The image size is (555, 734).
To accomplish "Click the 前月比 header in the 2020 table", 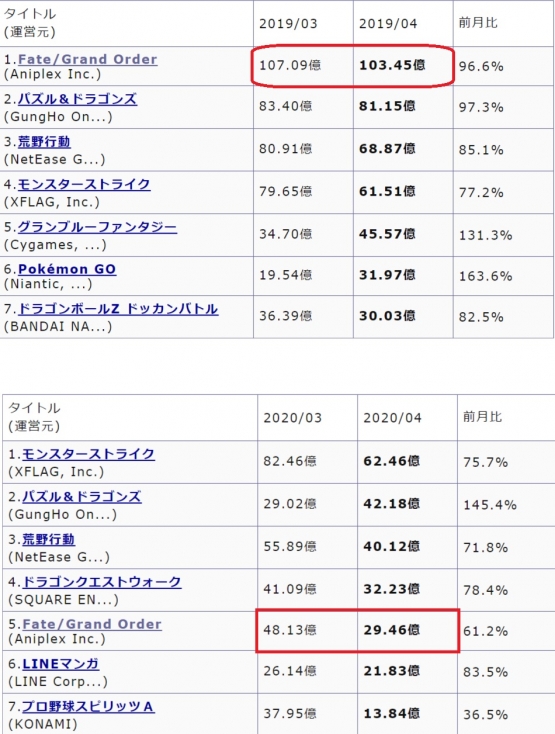I will tap(482, 417).
